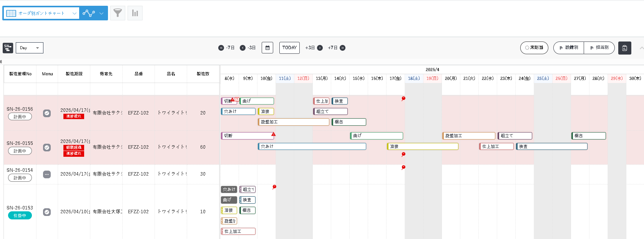Click the SN gantt icon beside Day
Image resolution: width=644 pixels, height=239 pixels.
(8, 48)
